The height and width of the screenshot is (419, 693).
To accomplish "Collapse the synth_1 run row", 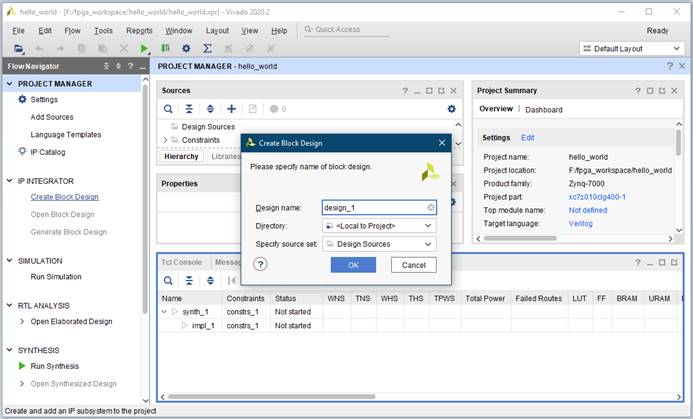I will coord(166,312).
